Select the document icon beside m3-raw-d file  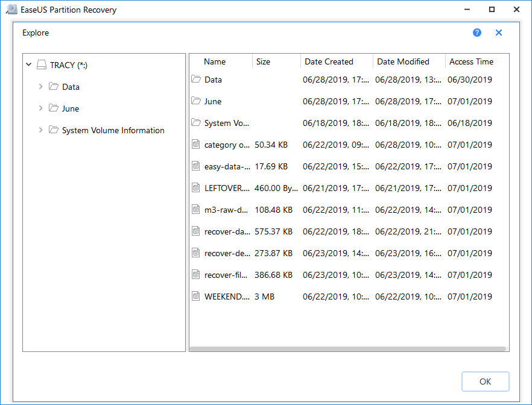tap(195, 209)
